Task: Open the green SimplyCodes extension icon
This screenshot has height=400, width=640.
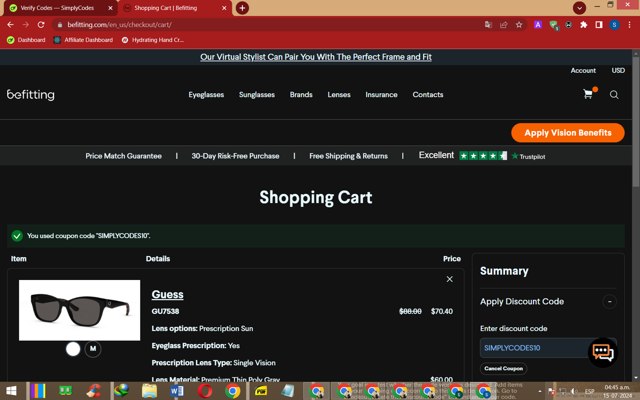Action: [x=553, y=25]
